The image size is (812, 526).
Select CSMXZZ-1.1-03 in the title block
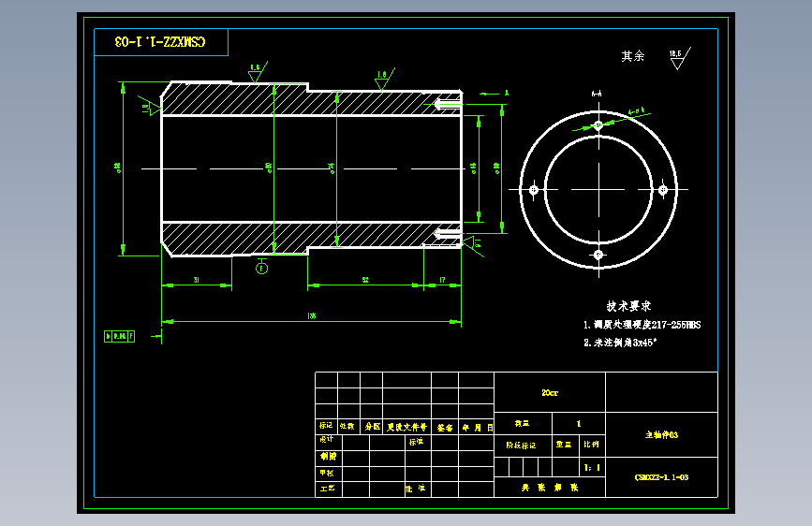click(661, 477)
